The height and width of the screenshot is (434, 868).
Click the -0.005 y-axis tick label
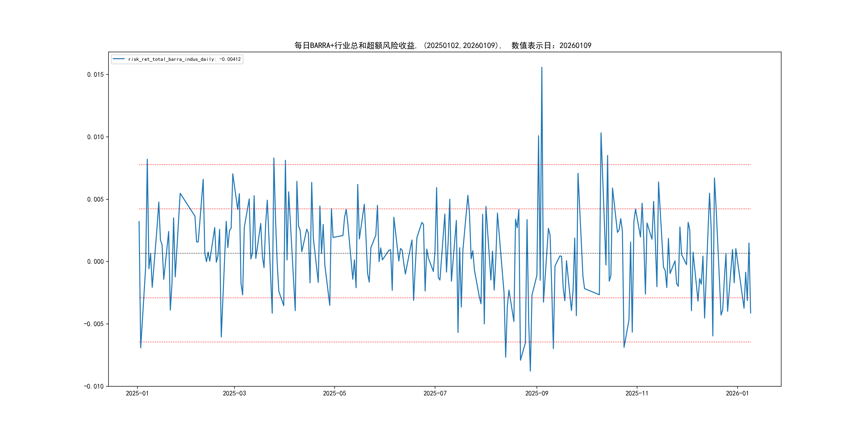pyautogui.click(x=94, y=324)
